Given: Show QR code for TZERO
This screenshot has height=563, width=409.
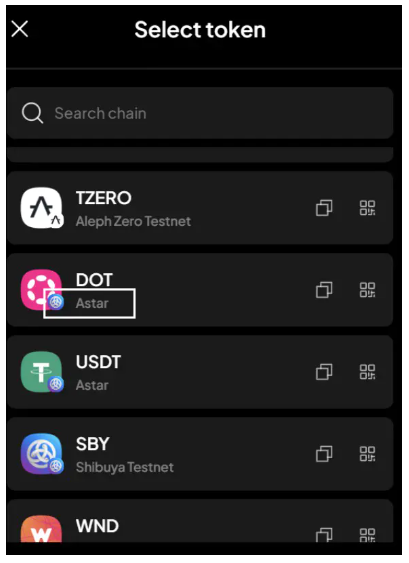Looking at the screenshot, I should pos(367,208).
